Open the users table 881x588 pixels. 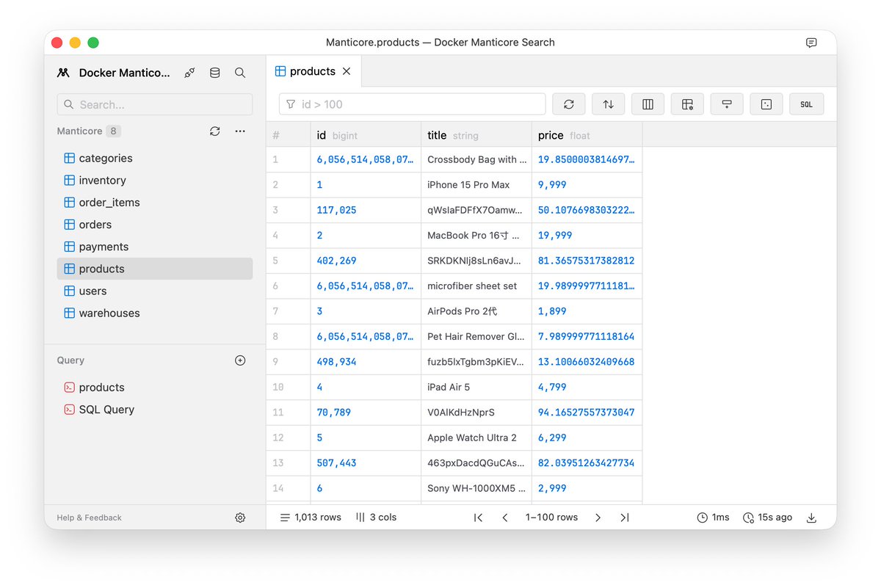pos(155,291)
